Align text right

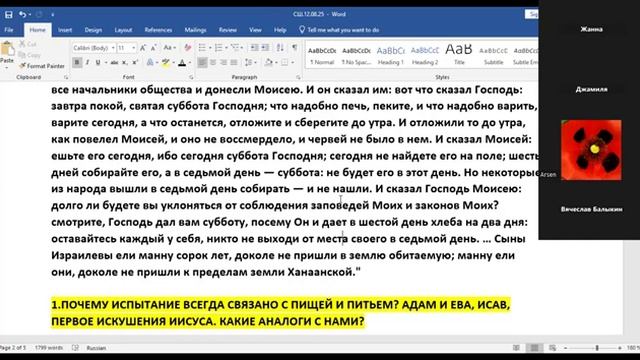point(223,62)
